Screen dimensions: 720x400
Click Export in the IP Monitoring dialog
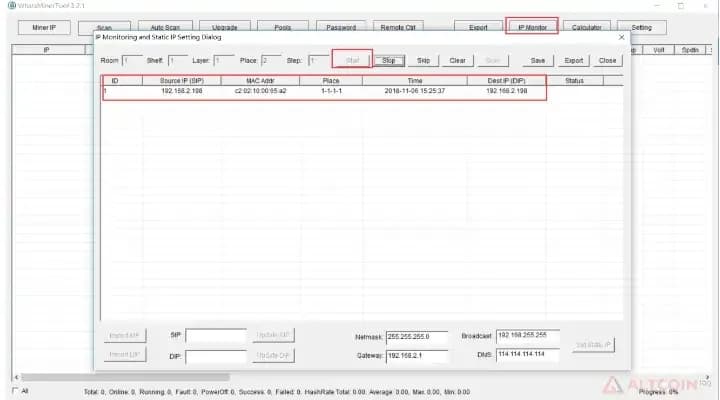(574, 61)
